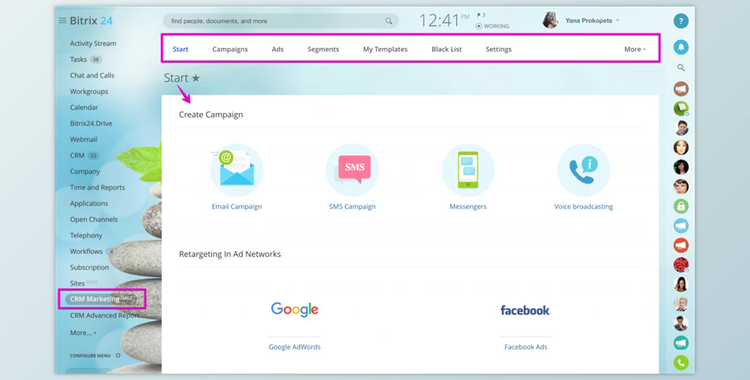Open Tasks in left menu
This screenshot has height=380, width=750.
point(78,59)
